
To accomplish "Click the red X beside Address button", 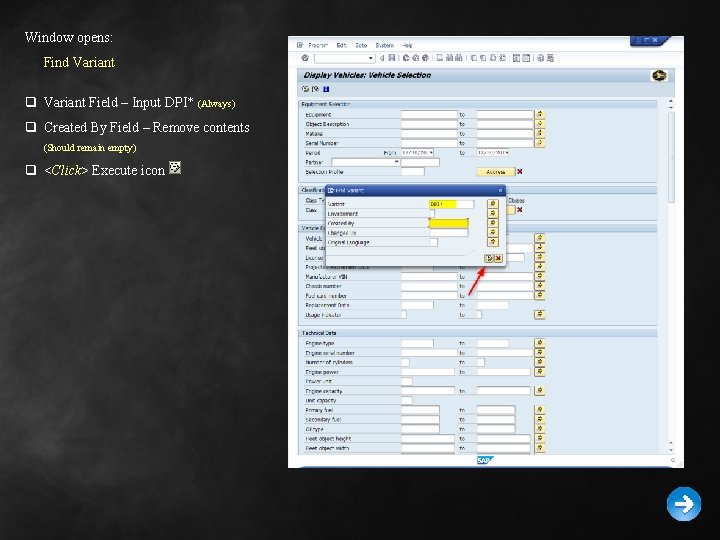I will [x=520, y=172].
